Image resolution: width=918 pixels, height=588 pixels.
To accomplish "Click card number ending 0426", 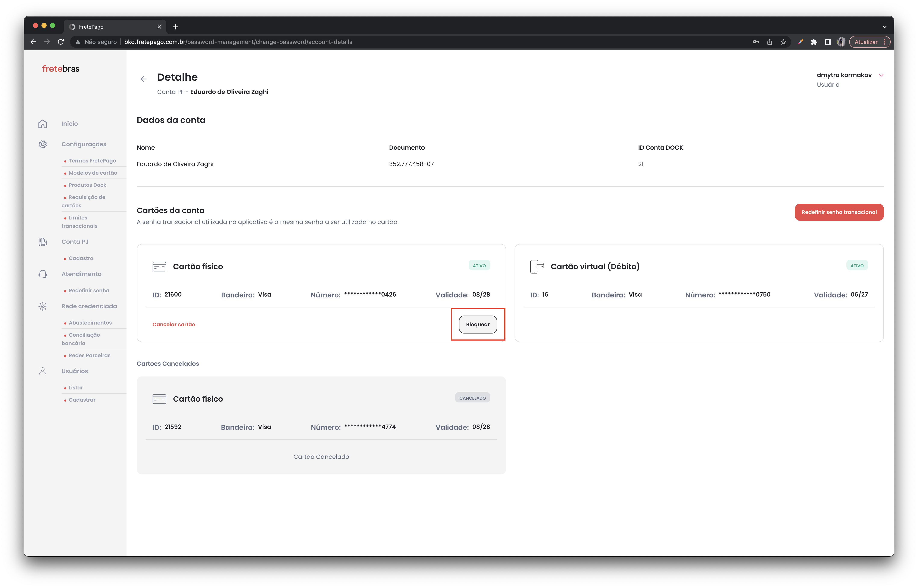I will tap(370, 294).
